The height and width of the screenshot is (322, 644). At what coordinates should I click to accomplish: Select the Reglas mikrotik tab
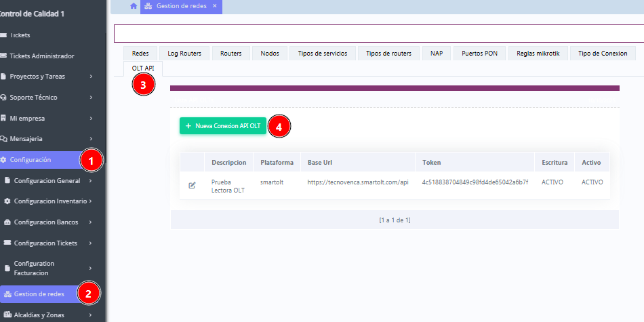(538, 54)
